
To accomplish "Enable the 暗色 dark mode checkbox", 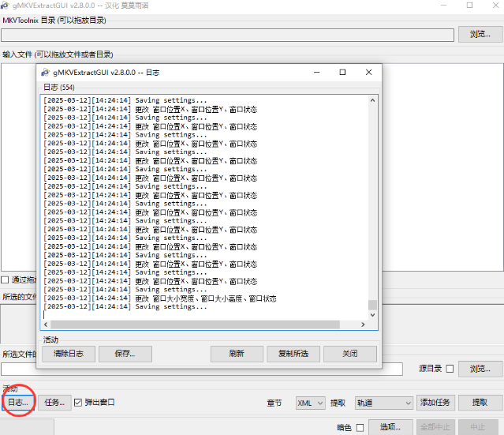I will coord(360,428).
